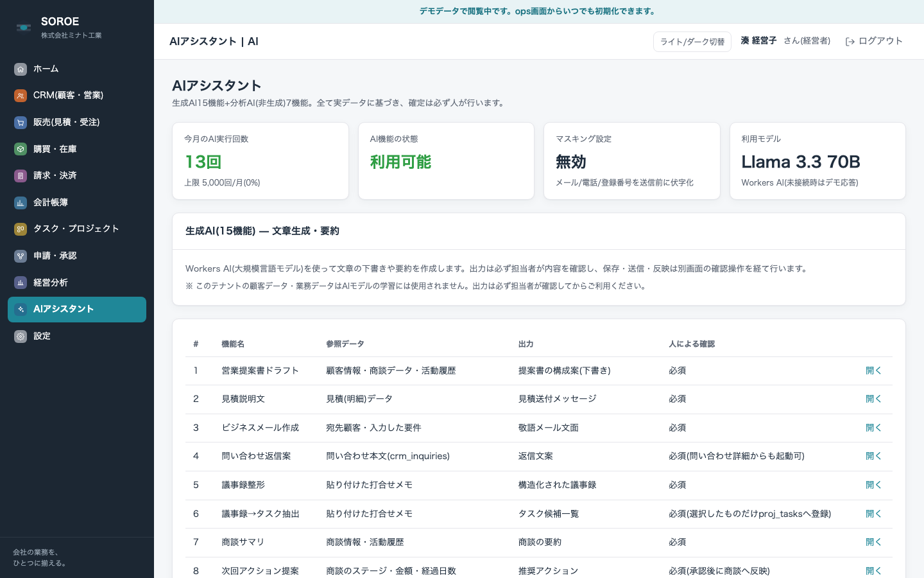Screen dimensions: 924x578
Task: Open 経営分析 menu item
Action: pyautogui.click(x=77, y=283)
